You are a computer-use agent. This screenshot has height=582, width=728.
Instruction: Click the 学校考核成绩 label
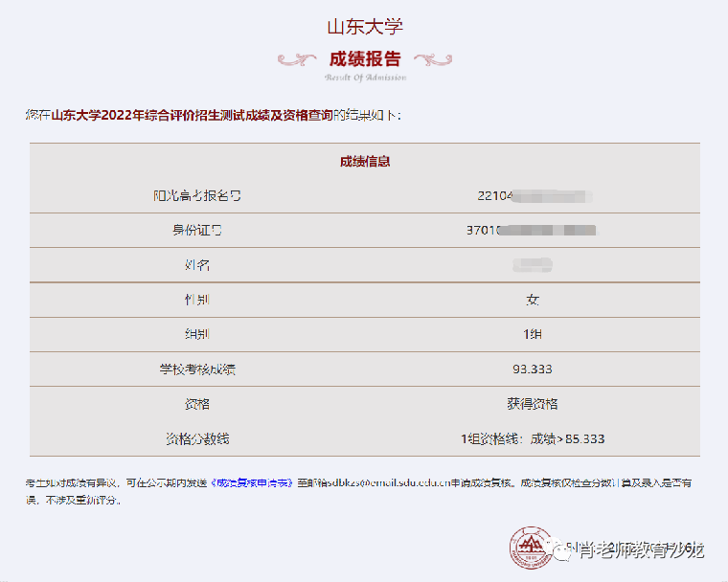coord(197,369)
